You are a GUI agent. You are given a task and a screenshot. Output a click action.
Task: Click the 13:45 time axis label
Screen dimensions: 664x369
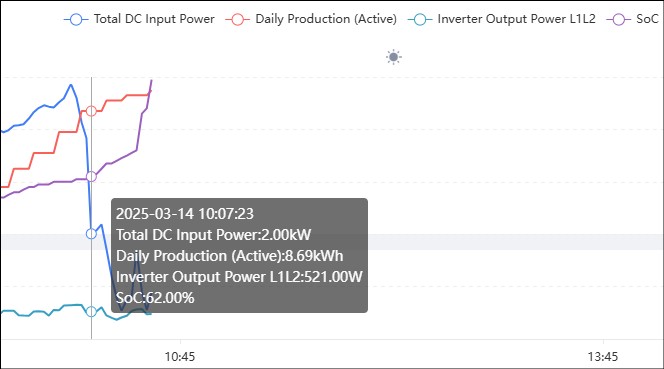(603, 357)
